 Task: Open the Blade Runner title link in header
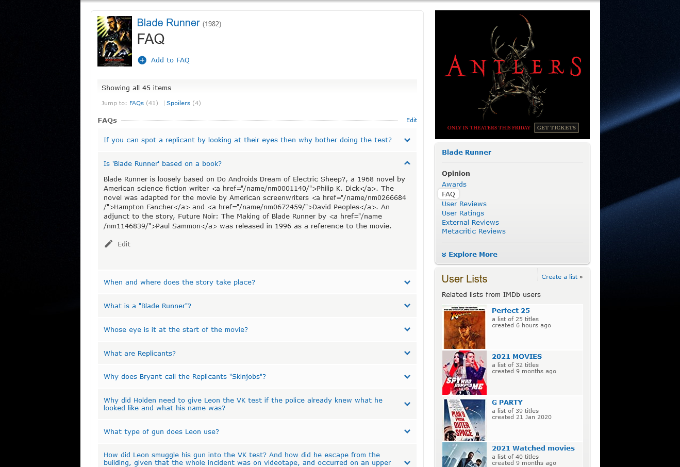click(168, 23)
